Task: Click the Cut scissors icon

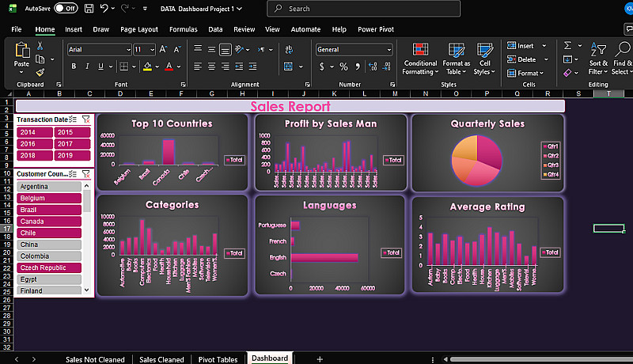Action: tap(40, 47)
